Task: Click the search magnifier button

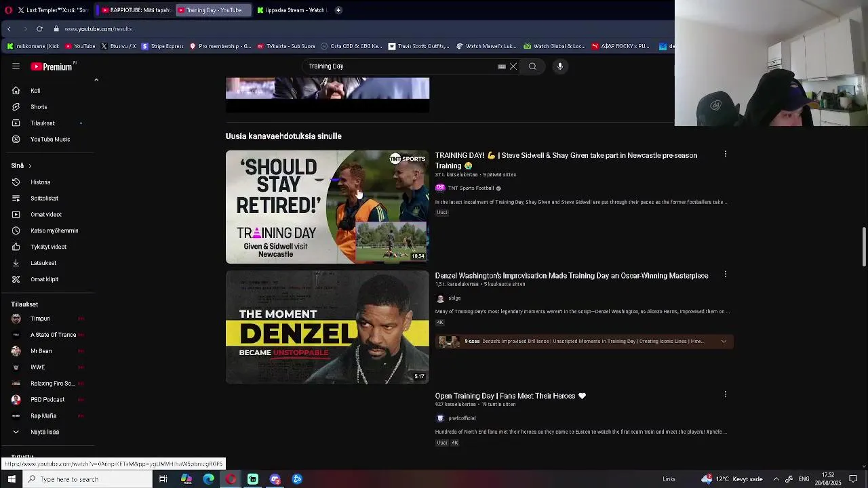Action: (x=532, y=66)
